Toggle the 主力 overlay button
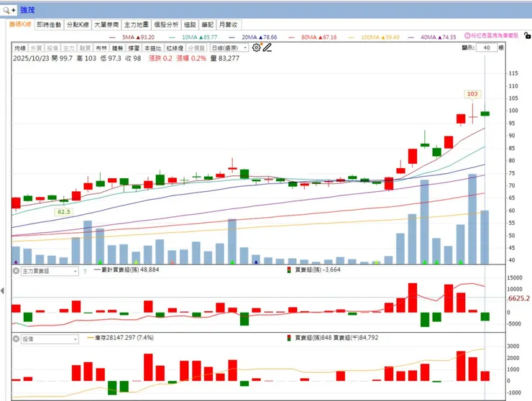This screenshot has height=401, width=532. coord(68,48)
